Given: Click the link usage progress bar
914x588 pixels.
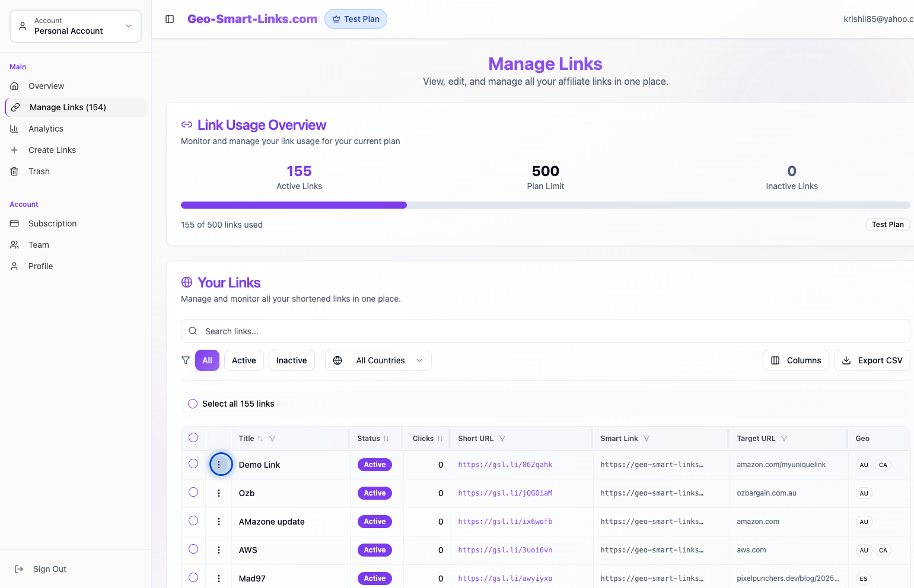Looking at the screenshot, I should click(546, 205).
